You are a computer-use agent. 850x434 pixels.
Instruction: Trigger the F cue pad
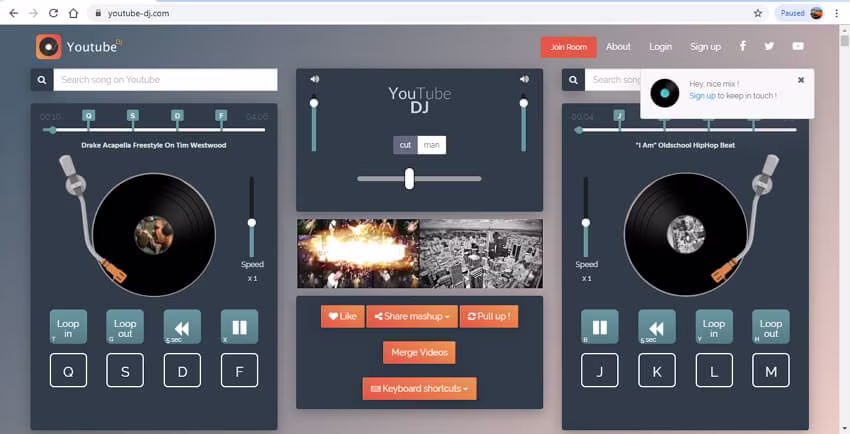[x=240, y=371]
